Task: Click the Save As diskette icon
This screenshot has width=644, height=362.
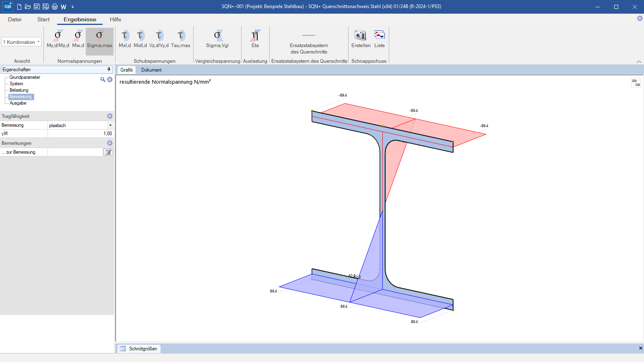Action: pos(45,7)
